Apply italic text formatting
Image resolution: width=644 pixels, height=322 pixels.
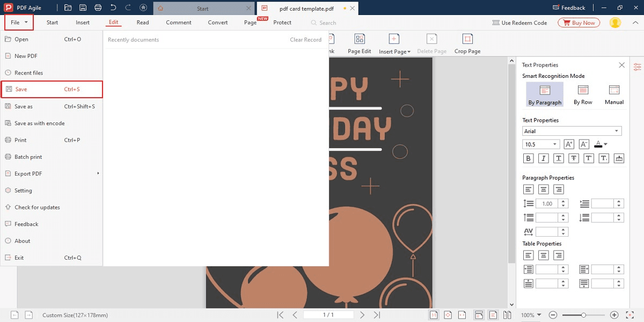[544, 158]
